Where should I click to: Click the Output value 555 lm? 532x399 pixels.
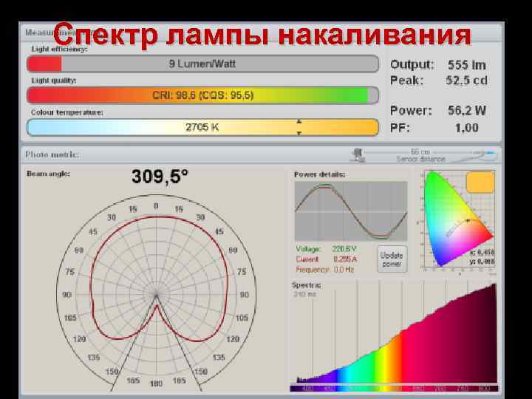pos(466,65)
